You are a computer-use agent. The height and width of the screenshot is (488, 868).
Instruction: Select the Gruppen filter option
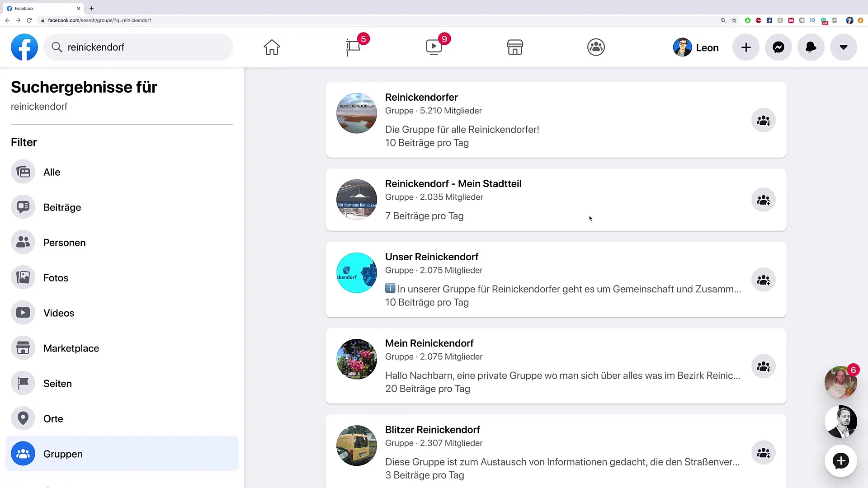63,454
